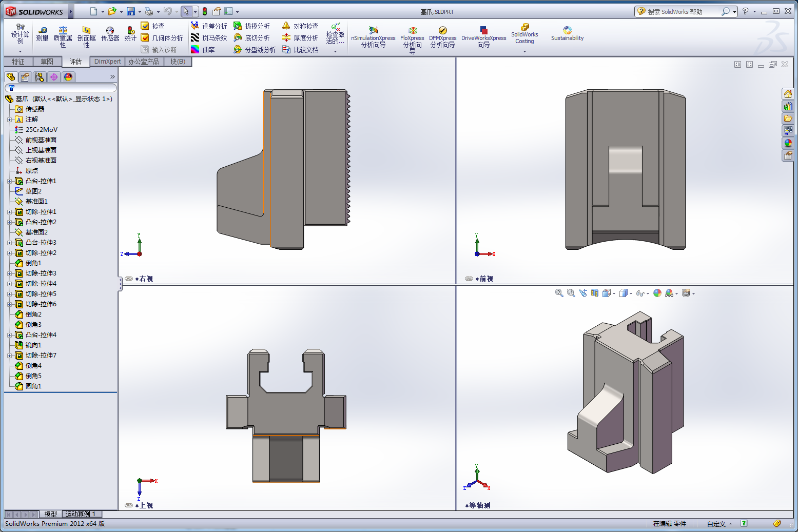Expand the 注解 annotations node
The image size is (798, 532).
tap(9, 120)
